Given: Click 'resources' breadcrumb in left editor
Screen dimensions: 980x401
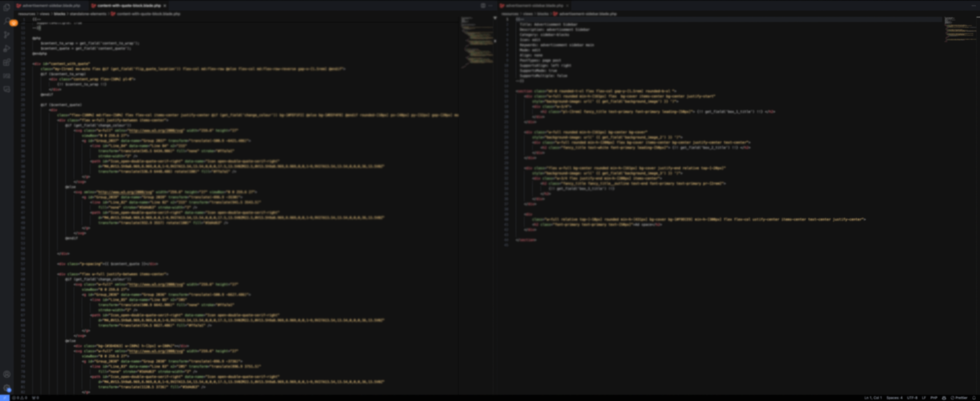Looking at the screenshot, I should coord(27,14).
